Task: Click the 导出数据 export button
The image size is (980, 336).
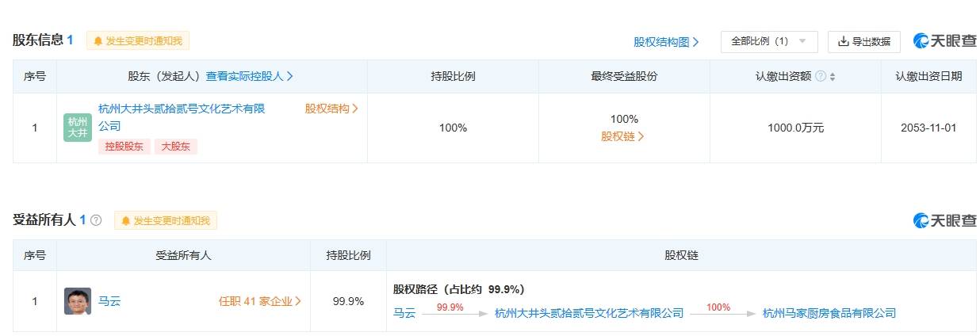Action: pos(864,41)
